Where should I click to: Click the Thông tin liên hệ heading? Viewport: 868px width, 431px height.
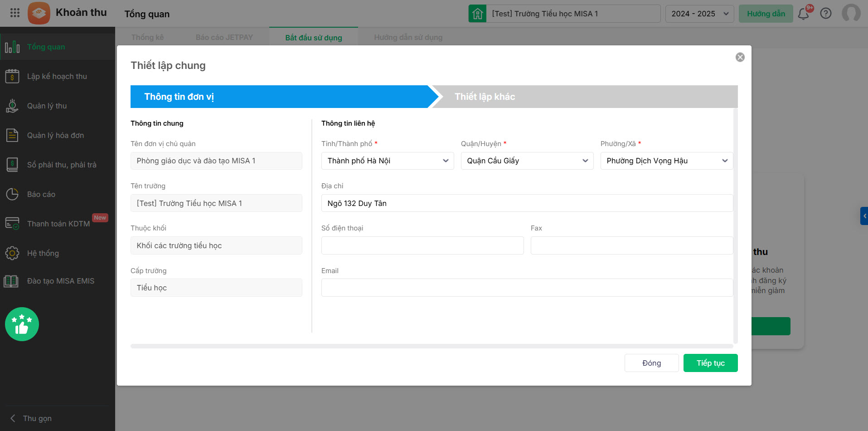coord(348,123)
